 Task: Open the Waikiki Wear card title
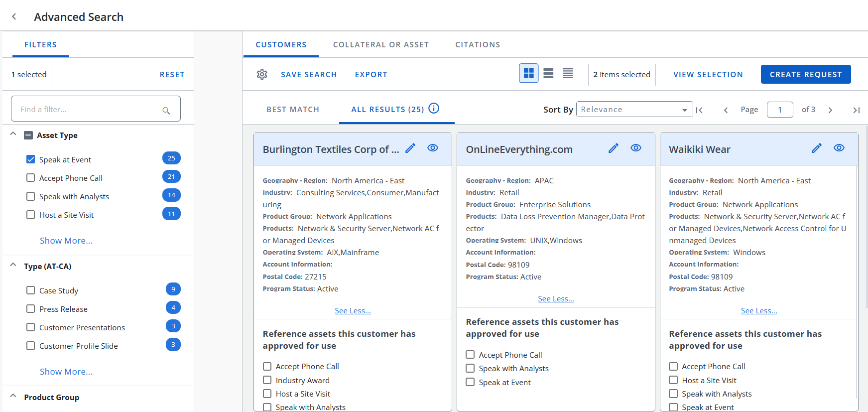click(700, 149)
